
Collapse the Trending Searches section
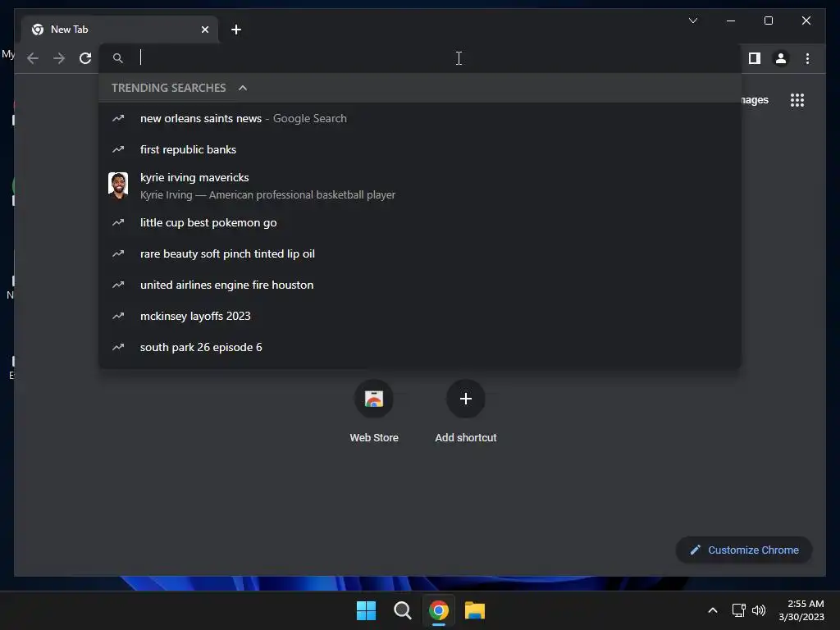click(x=243, y=88)
